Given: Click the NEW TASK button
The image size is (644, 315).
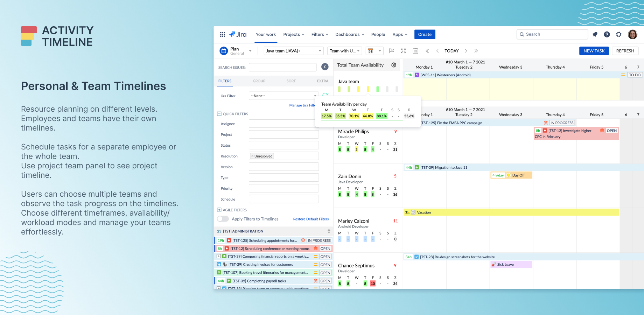Looking at the screenshot, I should [594, 51].
